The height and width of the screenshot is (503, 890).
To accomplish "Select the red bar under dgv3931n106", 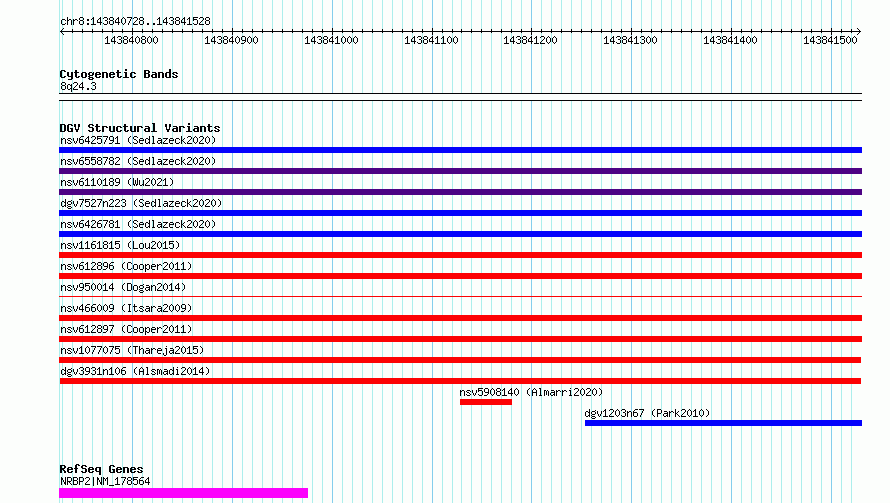I will click(460, 381).
